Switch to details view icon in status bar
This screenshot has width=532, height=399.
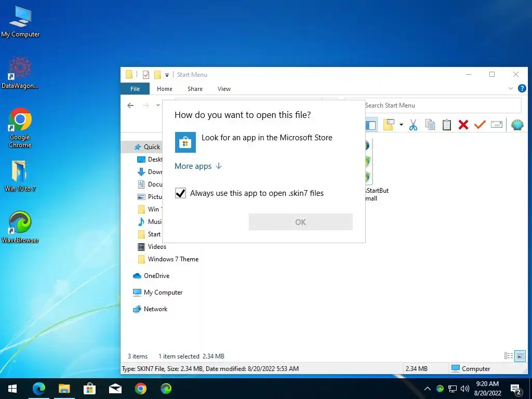(x=508, y=355)
